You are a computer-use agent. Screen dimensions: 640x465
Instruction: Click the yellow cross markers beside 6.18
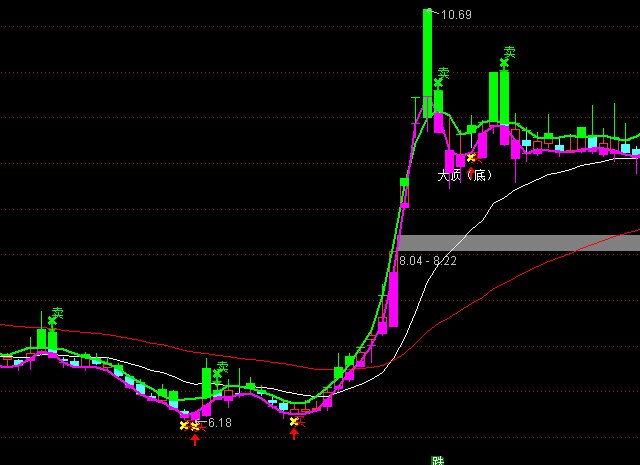[x=189, y=425]
